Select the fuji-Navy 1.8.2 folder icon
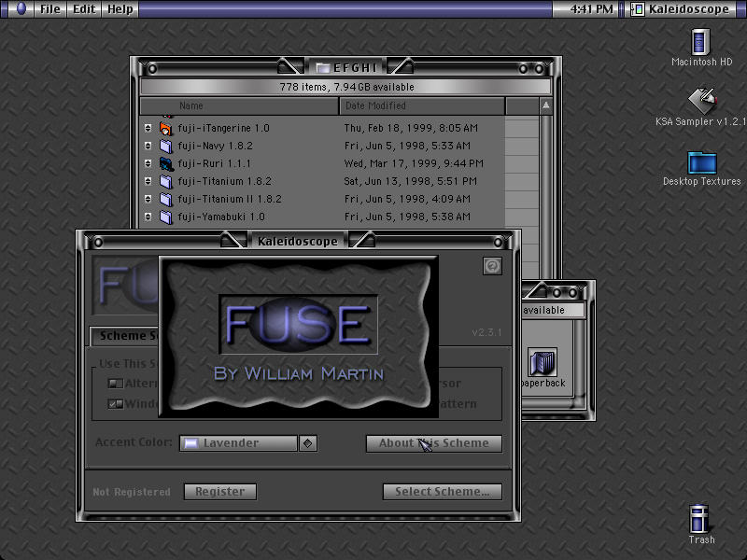The width and height of the screenshot is (747, 560). tap(166, 146)
